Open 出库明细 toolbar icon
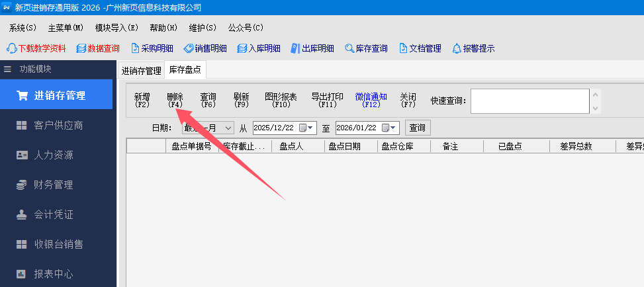 [295, 48]
